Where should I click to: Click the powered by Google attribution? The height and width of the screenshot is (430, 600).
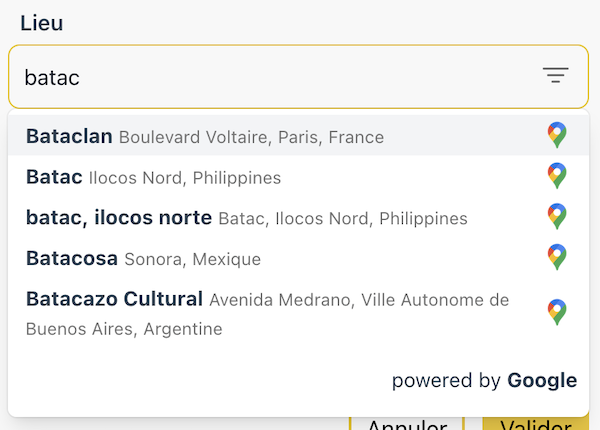[x=484, y=381]
